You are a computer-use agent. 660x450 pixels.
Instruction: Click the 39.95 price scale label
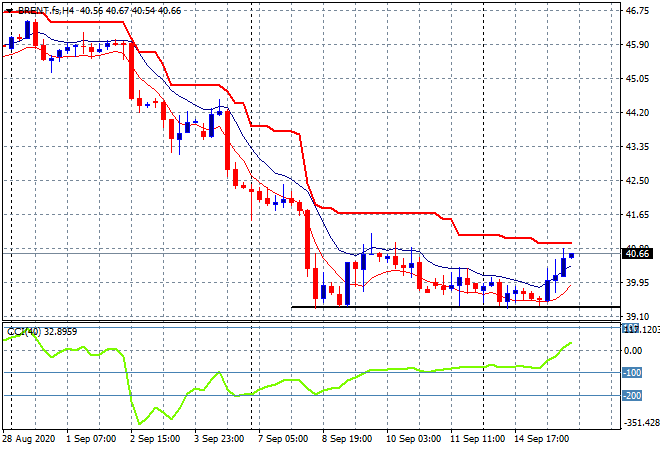coord(638,282)
